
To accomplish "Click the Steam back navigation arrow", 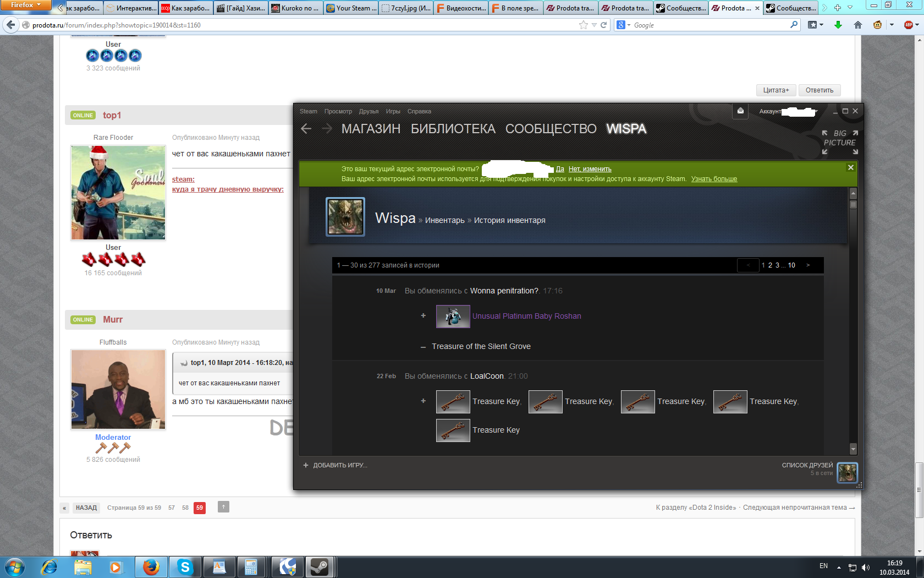I will 306,129.
